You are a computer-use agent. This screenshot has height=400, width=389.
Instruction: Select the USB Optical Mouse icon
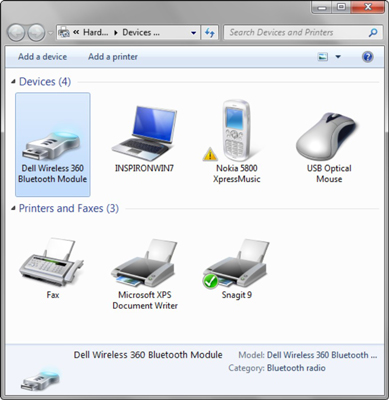[327, 137]
